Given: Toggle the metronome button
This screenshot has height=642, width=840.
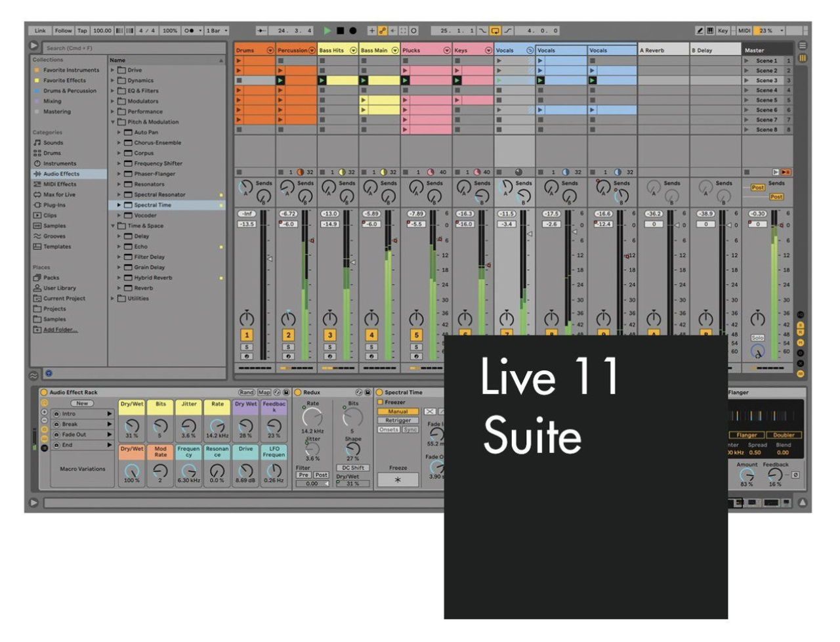Looking at the screenshot, I should point(191,30).
